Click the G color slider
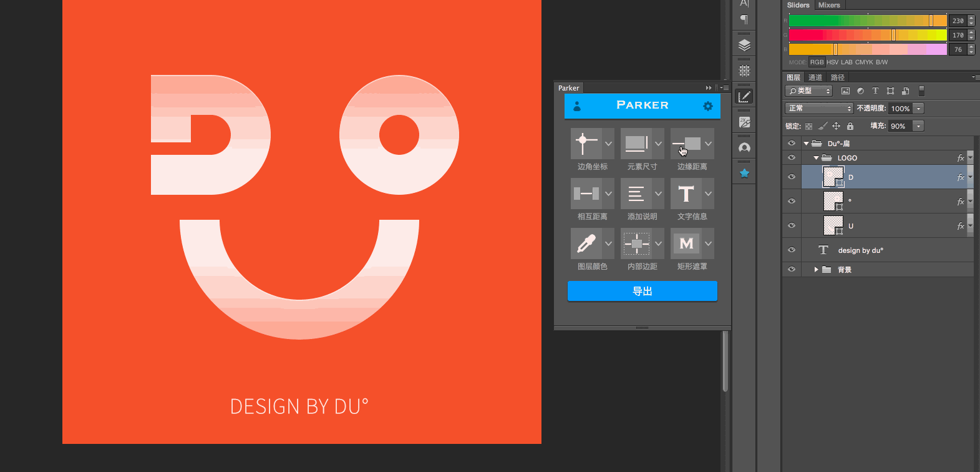Image resolution: width=980 pixels, height=472 pixels. (x=868, y=35)
